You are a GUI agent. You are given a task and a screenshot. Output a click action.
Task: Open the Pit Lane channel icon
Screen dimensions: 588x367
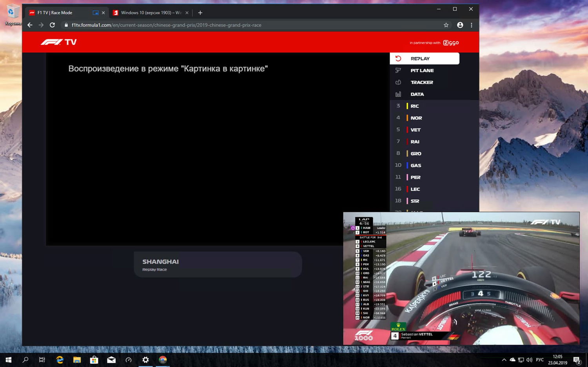(398, 70)
